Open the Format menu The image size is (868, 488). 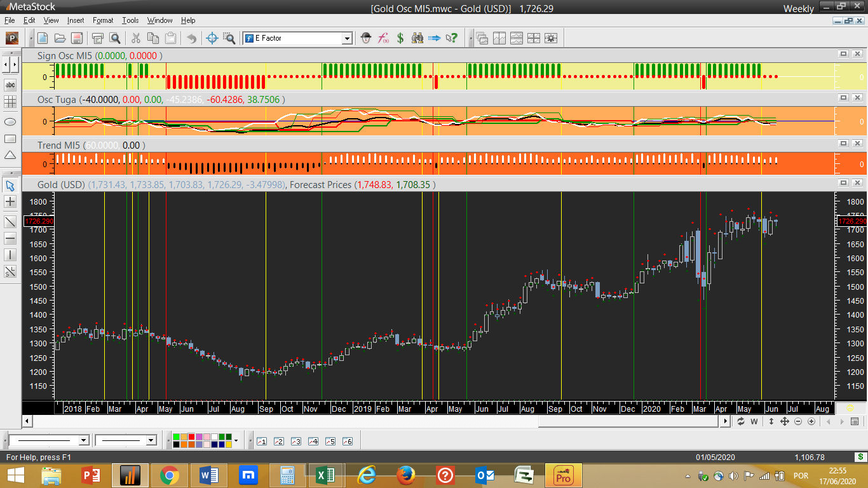click(x=103, y=20)
